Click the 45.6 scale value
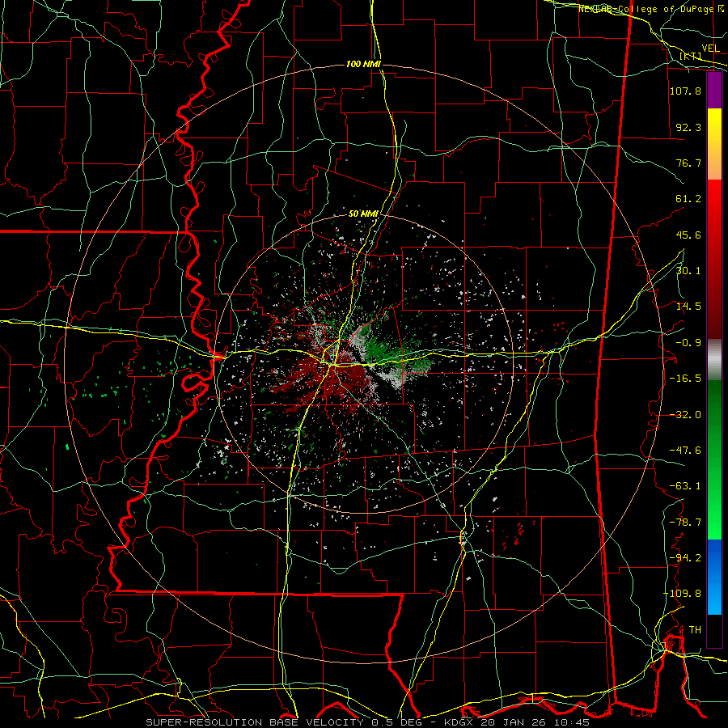 tap(688, 235)
